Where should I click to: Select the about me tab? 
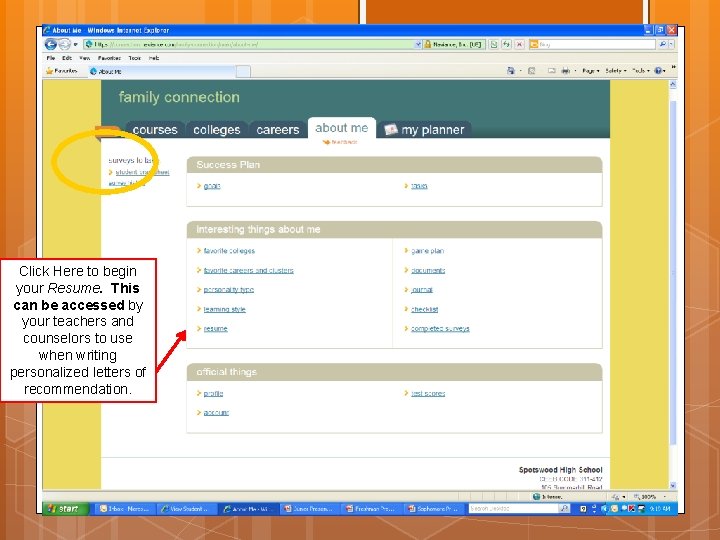(x=342, y=128)
